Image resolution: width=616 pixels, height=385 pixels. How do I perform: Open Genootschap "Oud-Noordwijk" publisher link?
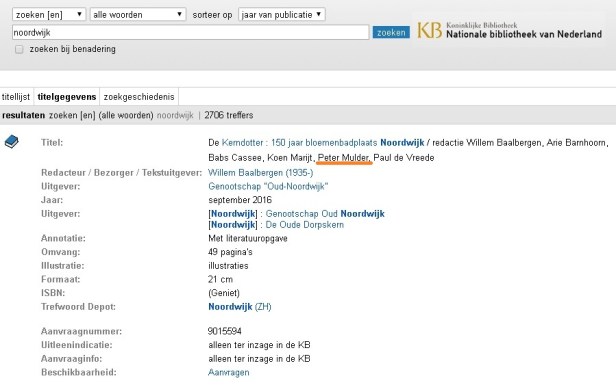(x=268, y=186)
